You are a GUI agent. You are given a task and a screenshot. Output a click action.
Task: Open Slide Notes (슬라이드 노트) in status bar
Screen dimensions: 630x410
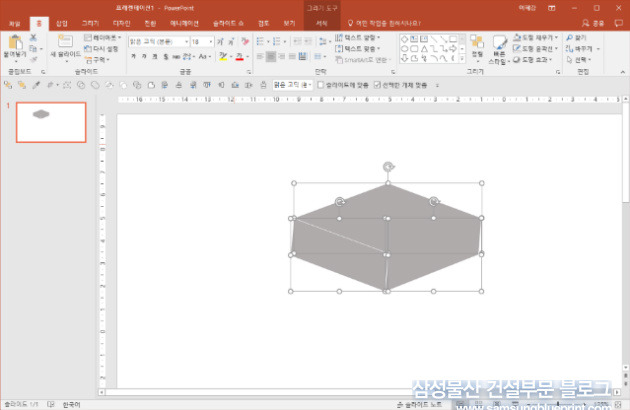tap(419, 404)
